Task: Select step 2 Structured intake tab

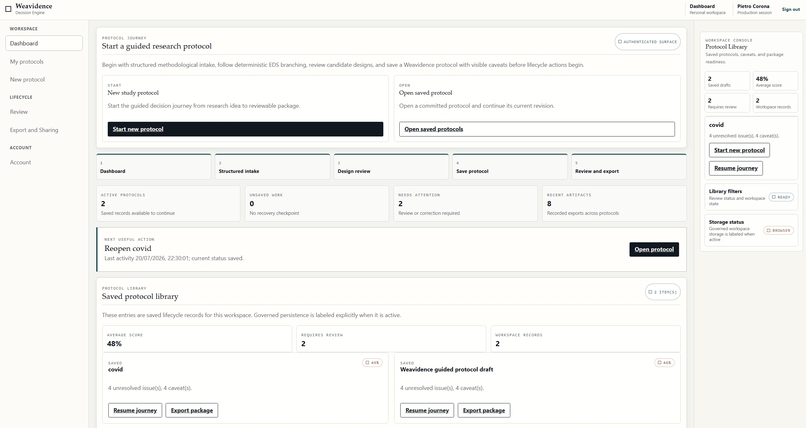Action: click(x=272, y=166)
